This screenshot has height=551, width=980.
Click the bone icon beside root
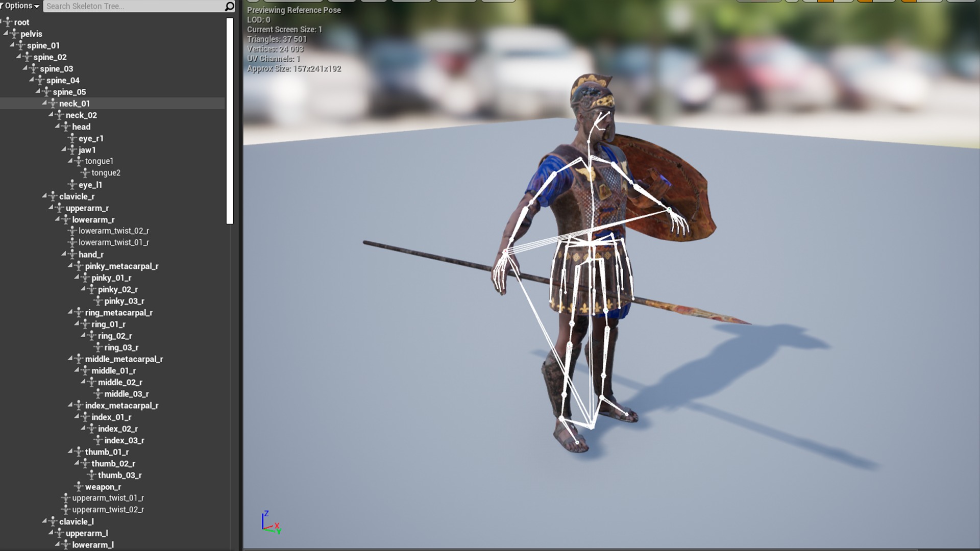[x=8, y=22]
